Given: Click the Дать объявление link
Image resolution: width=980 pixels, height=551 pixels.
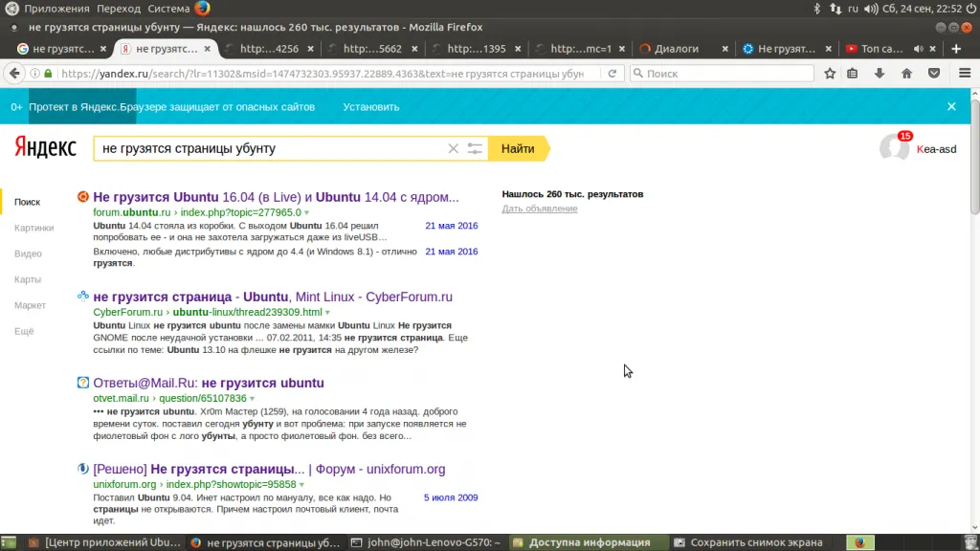Looking at the screenshot, I should 540,209.
